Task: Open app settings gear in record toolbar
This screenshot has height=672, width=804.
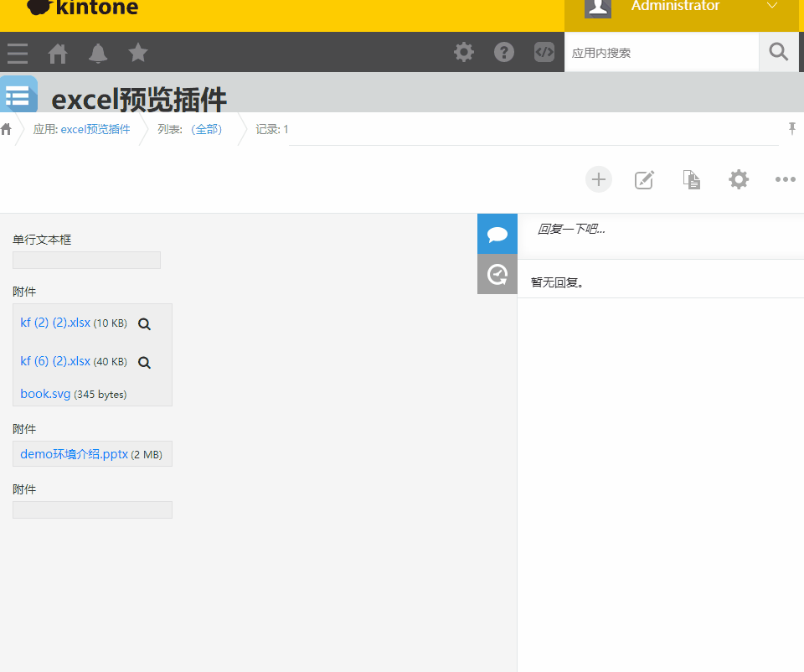Action: tap(739, 179)
